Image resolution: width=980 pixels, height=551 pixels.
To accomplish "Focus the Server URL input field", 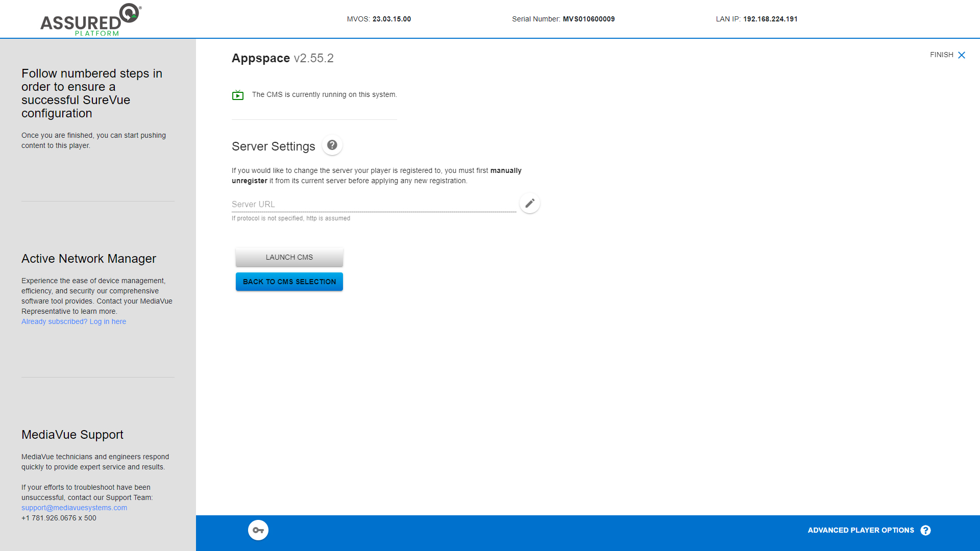I will click(374, 204).
